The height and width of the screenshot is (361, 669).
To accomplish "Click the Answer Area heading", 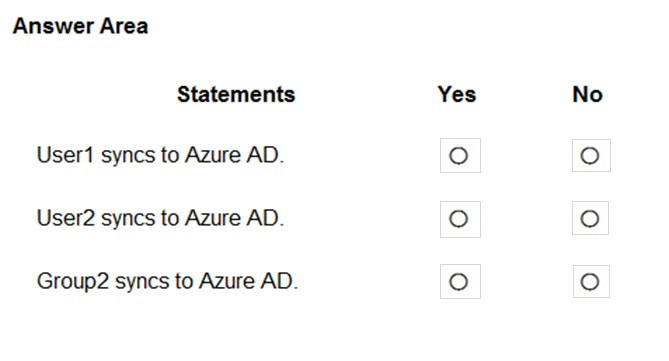I will click(81, 26).
